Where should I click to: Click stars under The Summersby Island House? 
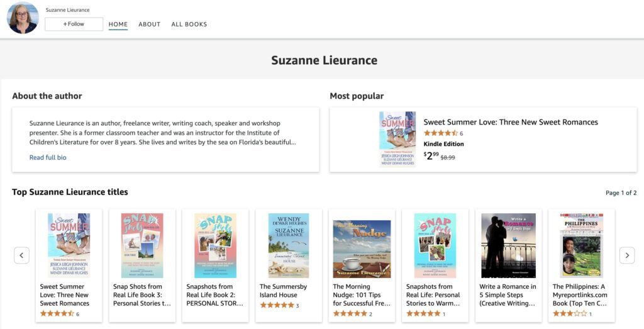[x=277, y=305]
